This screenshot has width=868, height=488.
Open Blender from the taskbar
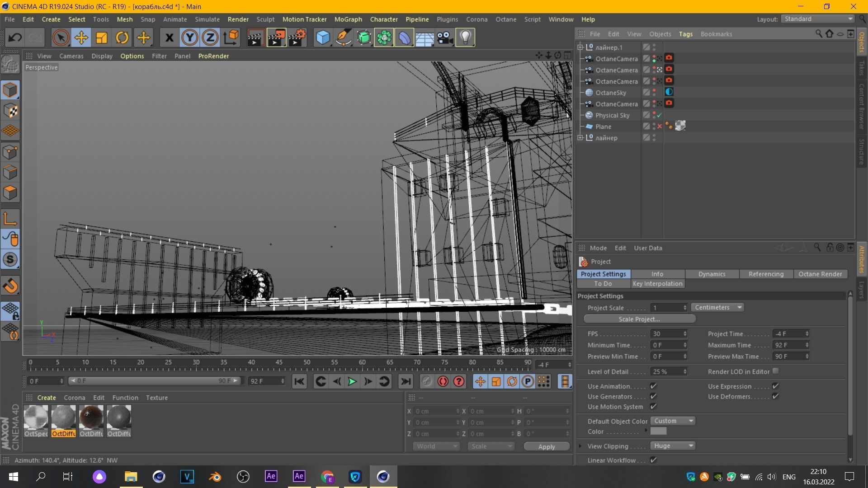pos(215,477)
